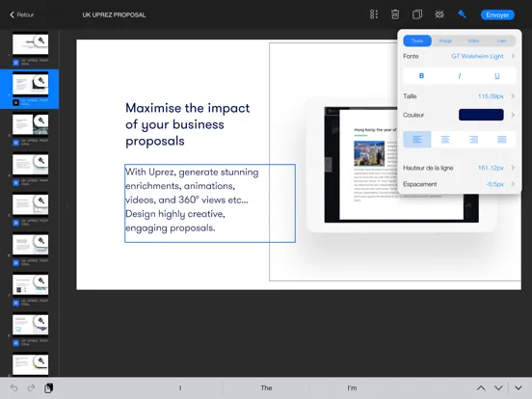Expand the Couleur row chevron
The width and height of the screenshot is (532, 399).
pyautogui.click(x=513, y=115)
